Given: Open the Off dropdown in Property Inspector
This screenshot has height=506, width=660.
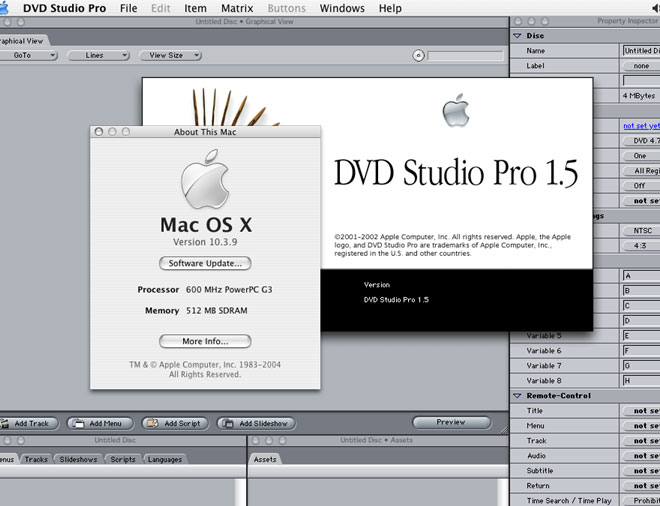Looking at the screenshot, I should click(x=641, y=186).
